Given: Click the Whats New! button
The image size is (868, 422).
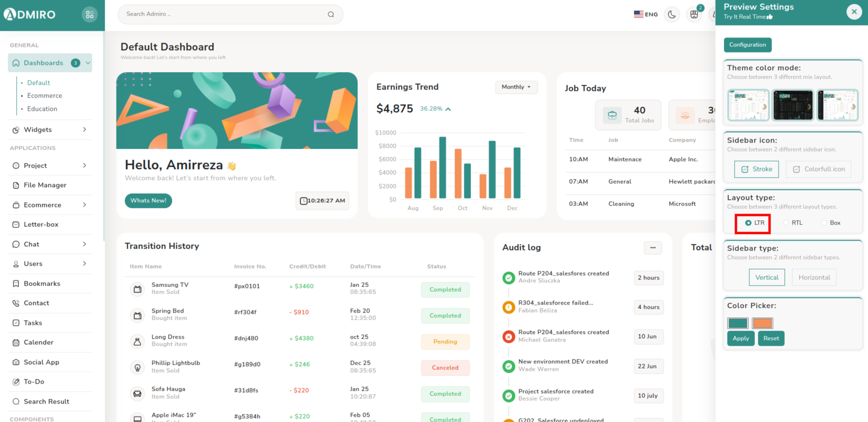Looking at the screenshot, I should tap(148, 201).
